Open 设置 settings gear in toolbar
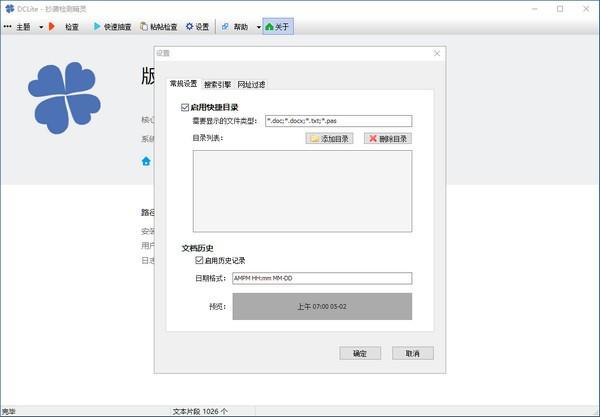600x417 pixels. (x=197, y=27)
